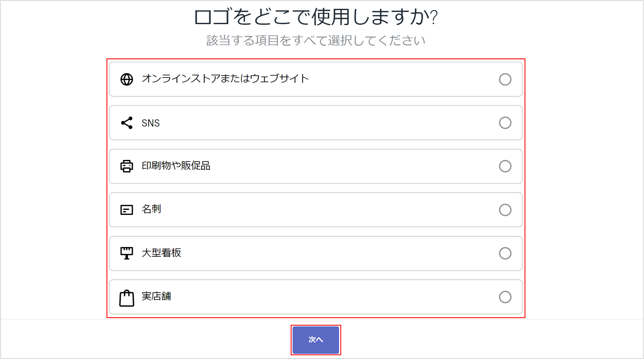Click the 大型看板 label text
The image size is (644, 359).
tap(161, 253)
